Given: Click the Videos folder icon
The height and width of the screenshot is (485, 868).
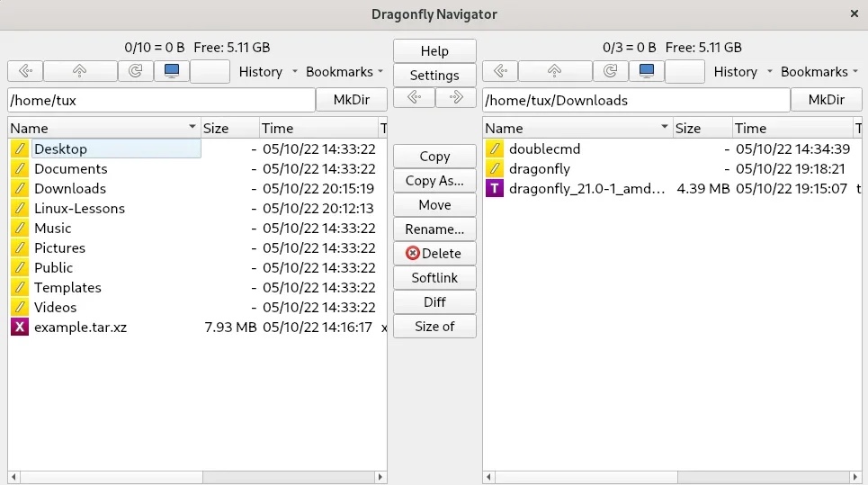Looking at the screenshot, I should (x=20, y=307).
